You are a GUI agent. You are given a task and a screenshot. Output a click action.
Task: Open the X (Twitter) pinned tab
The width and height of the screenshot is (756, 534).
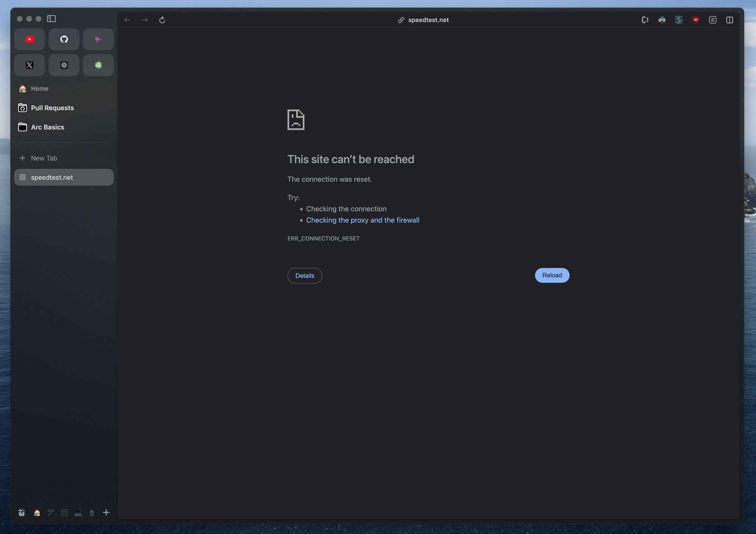click(29, 65)
